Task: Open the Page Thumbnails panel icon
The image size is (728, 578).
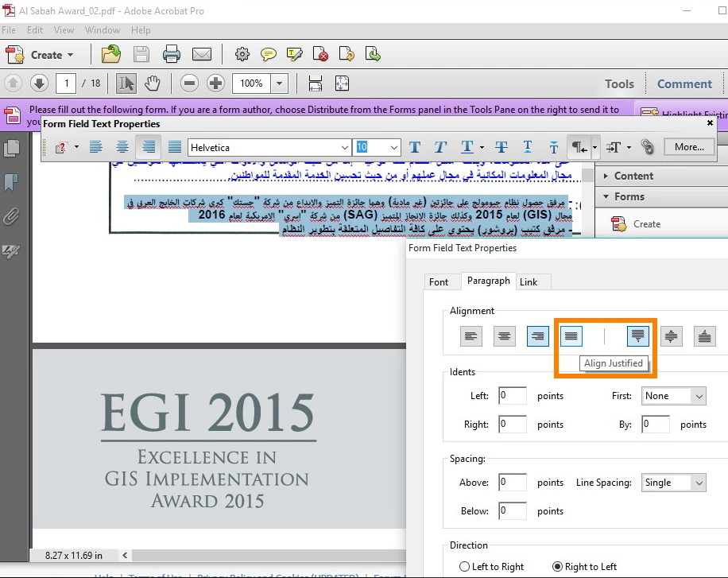Action: pos(12,148)
